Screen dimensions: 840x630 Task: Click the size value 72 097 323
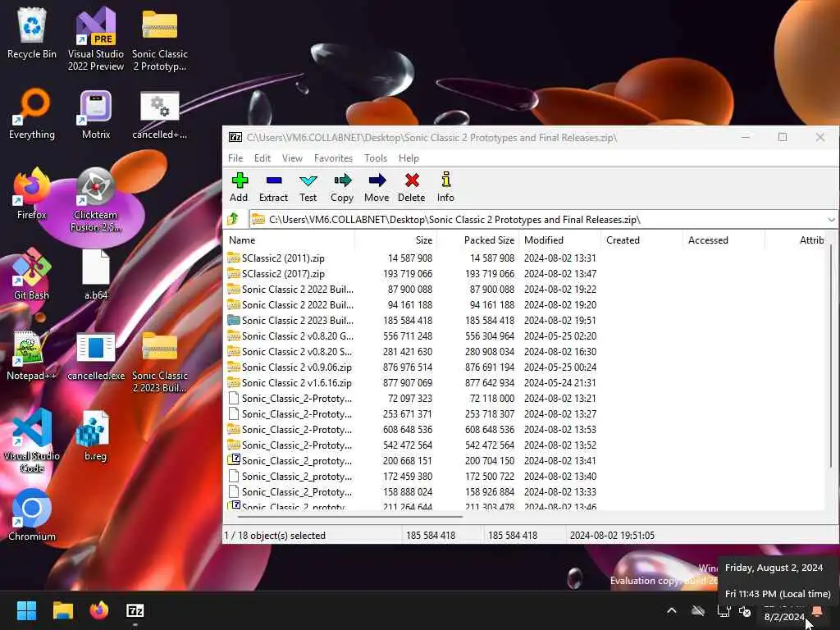tap(410, 399)
